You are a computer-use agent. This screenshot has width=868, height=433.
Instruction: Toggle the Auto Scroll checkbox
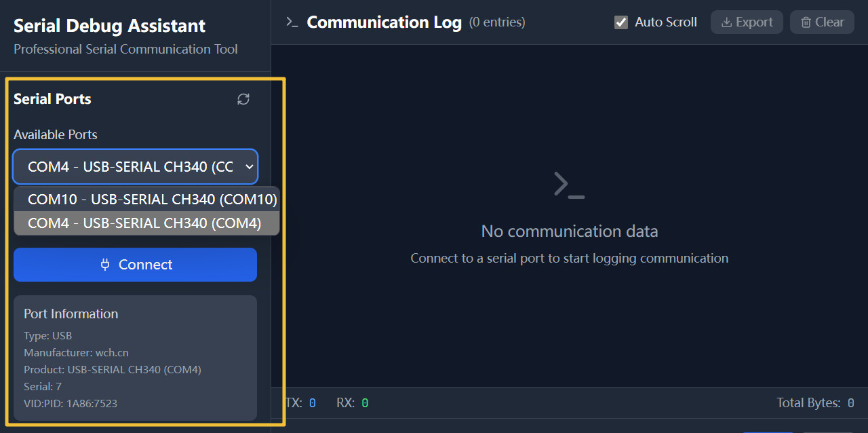click(621, 22)
